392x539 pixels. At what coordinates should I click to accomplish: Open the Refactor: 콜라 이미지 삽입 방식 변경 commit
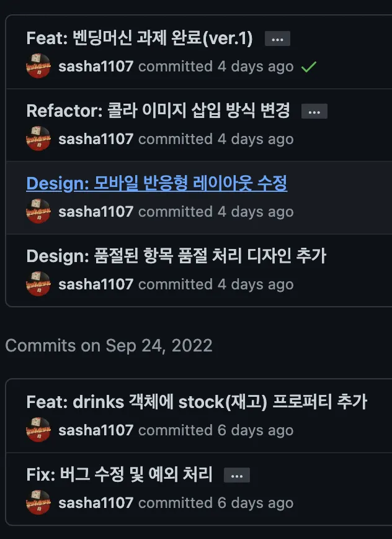pyautogui.click(x=158, y=111)
